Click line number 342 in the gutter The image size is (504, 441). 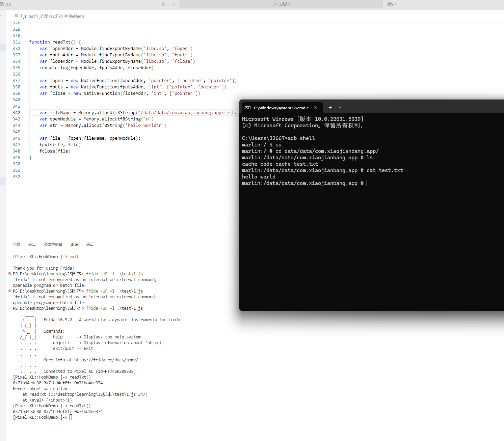click(x=16, y=113)
